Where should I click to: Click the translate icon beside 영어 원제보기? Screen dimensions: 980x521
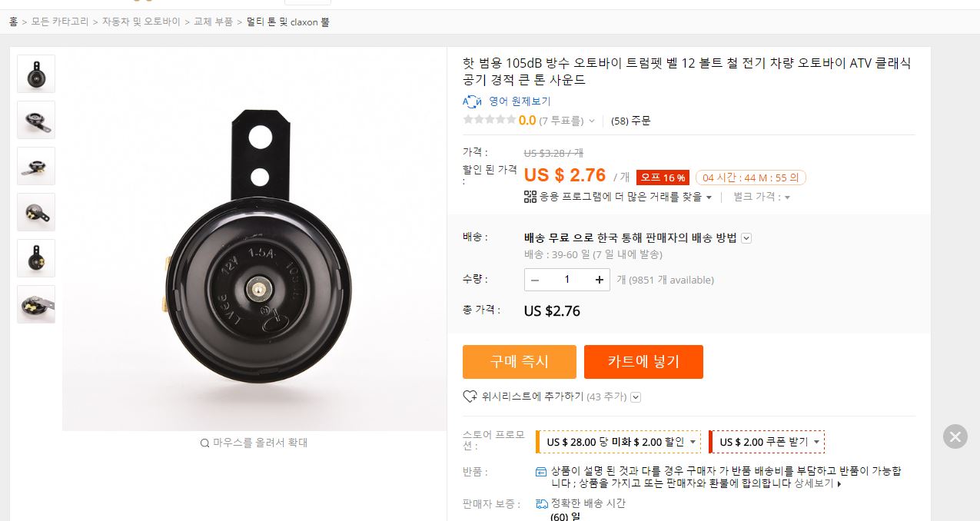click(472, 101)
